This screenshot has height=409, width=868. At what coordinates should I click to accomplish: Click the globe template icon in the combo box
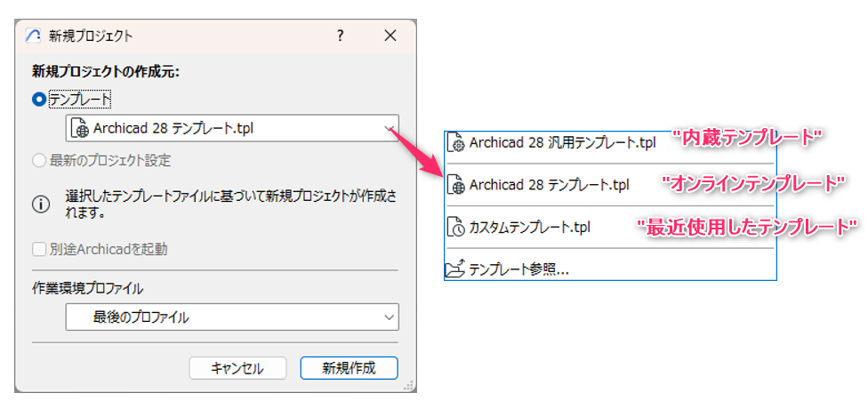(x=79, y=128)
